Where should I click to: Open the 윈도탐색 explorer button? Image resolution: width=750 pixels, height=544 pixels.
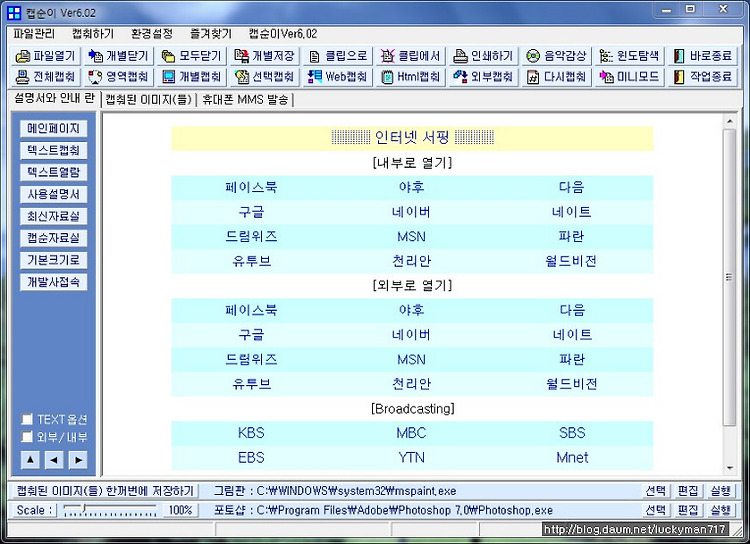629,56
